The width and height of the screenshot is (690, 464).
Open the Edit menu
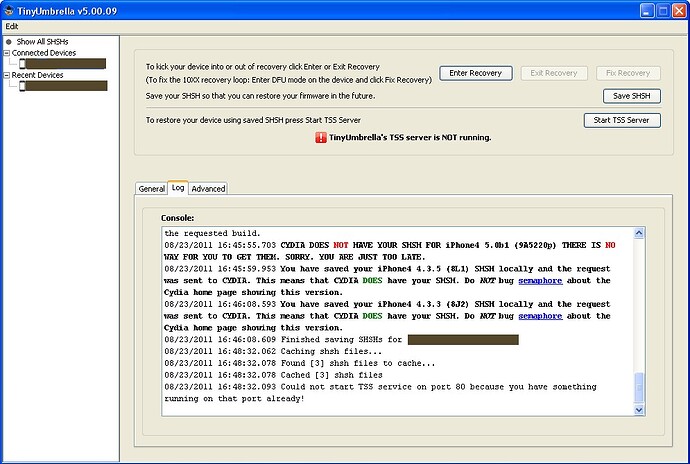pyautogui.click(x=12, y=25)
